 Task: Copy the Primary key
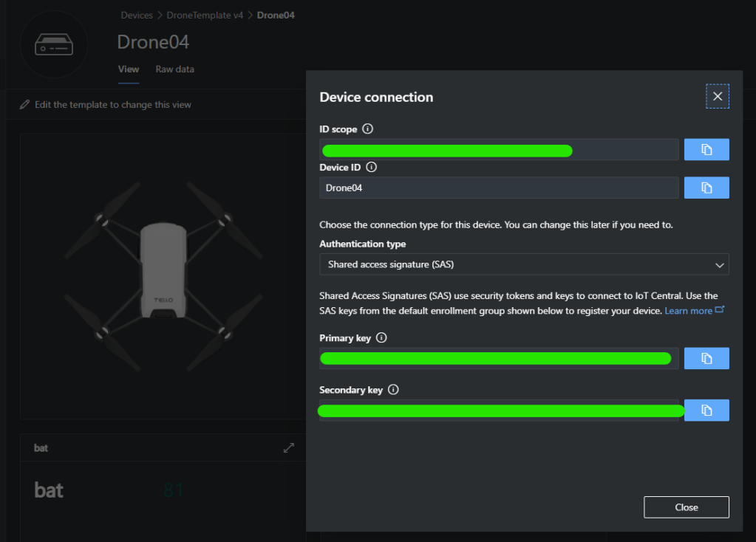(706, 358)
